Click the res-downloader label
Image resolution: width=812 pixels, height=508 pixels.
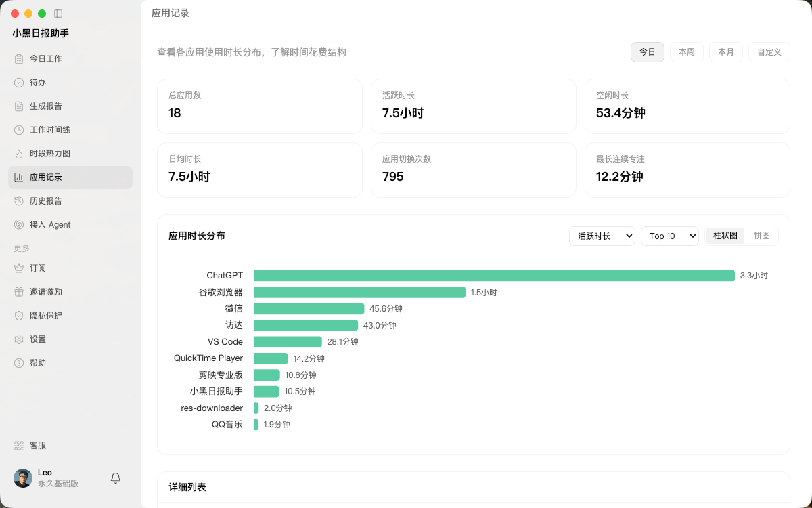212,408
